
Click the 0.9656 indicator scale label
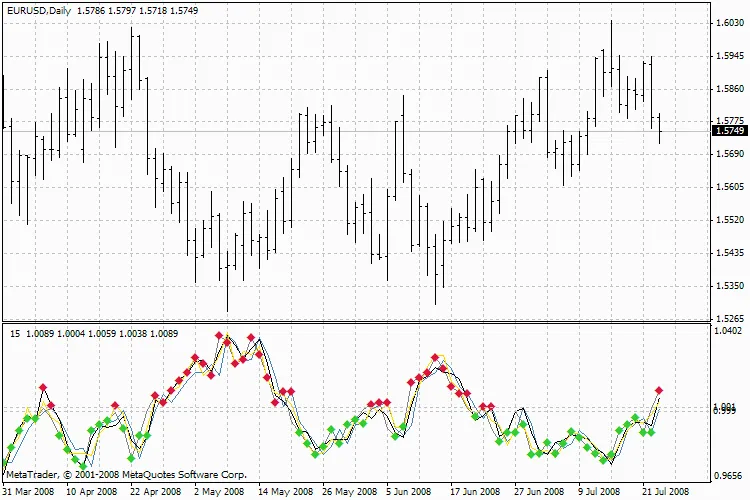[729, 476]
